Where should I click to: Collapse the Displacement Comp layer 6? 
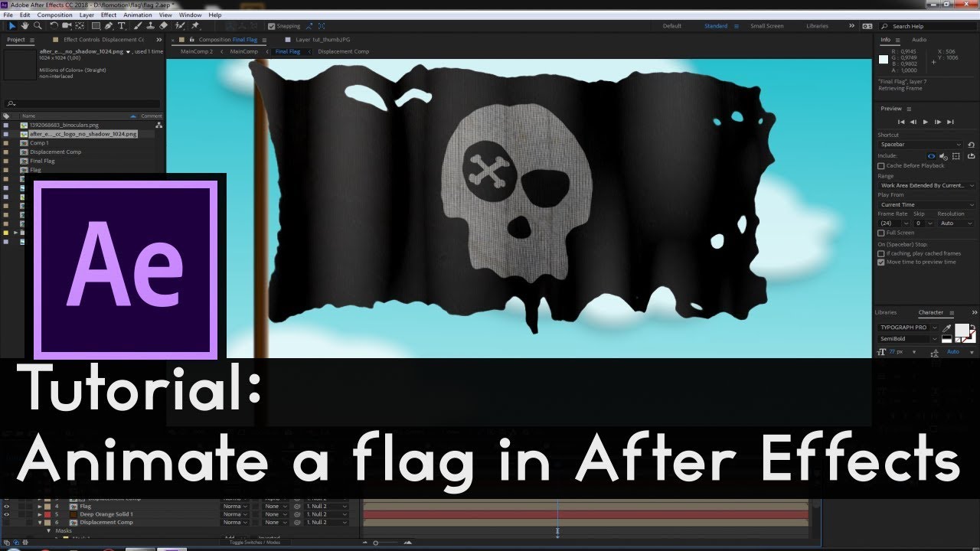point(40,523)
